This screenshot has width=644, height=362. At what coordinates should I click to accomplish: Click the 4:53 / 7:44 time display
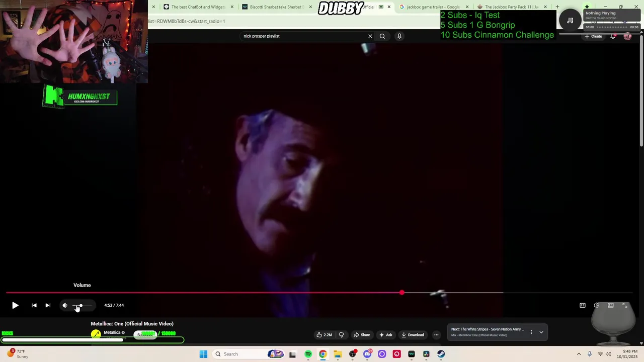click(x=114, y=305)
